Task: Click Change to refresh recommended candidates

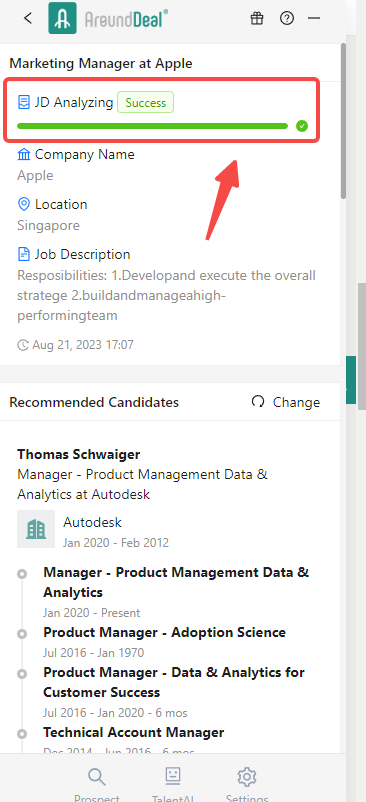Action: (286, 402)
